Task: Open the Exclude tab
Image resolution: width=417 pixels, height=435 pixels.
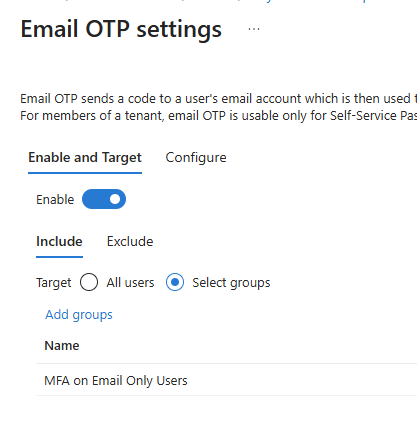Action: 130,242
